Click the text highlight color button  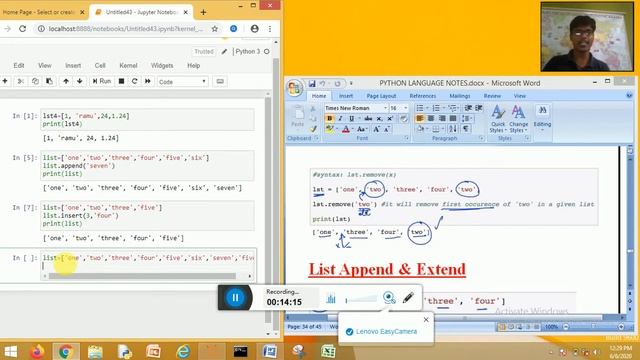[330, 129]
